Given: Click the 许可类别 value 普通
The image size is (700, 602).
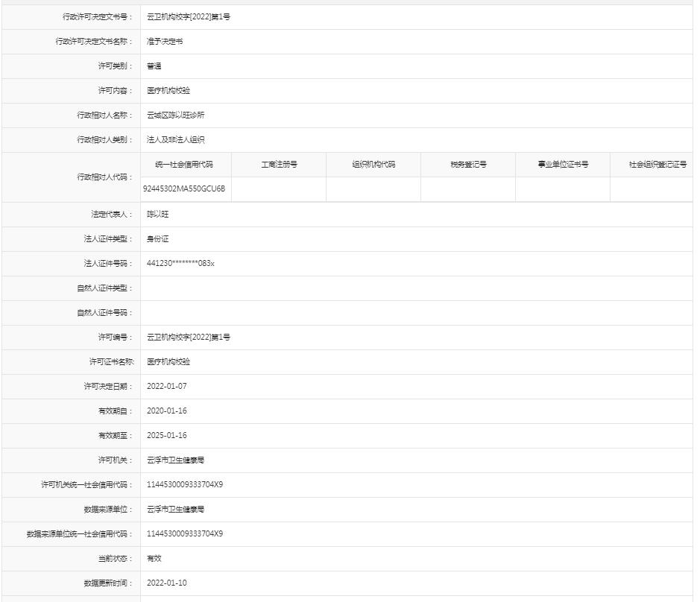Looking at the screenshot, I should 154,66.
